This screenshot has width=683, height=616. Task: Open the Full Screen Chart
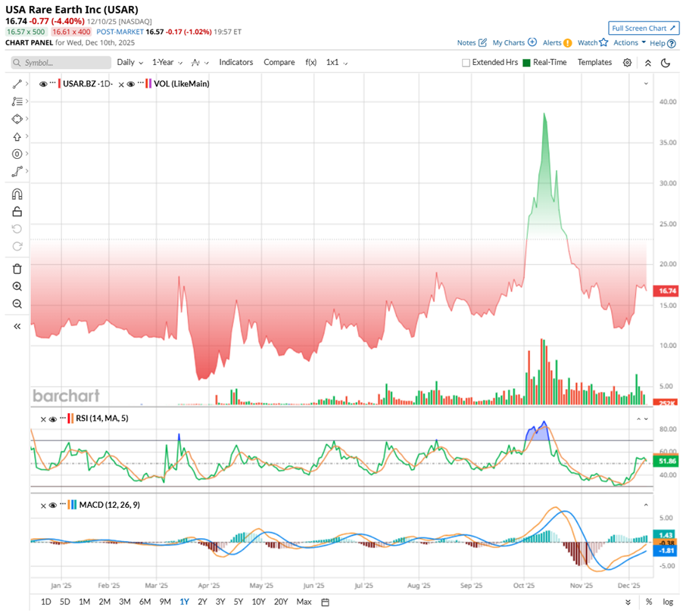(644, 28)
